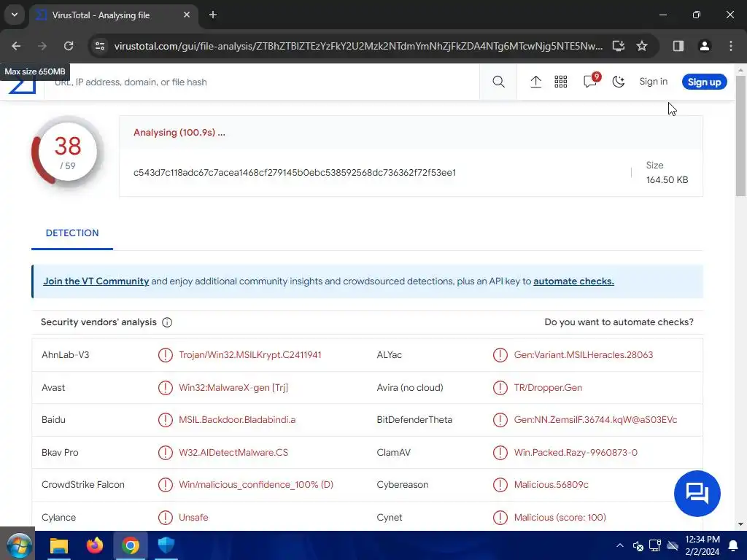Image resolution: width=747 pixels, height=560 pixels.
Task: Open the notification center bell
Action: [x=733, y=546]
